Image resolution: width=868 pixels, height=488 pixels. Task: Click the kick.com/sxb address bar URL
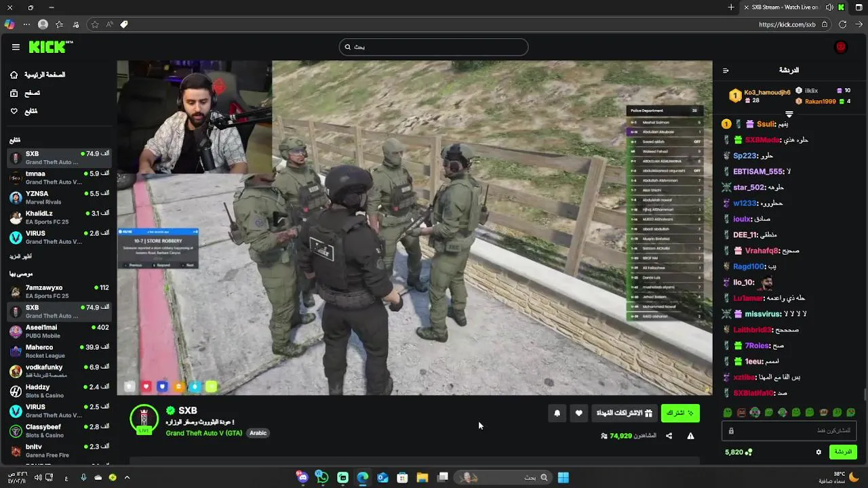(x=787, y=24)
